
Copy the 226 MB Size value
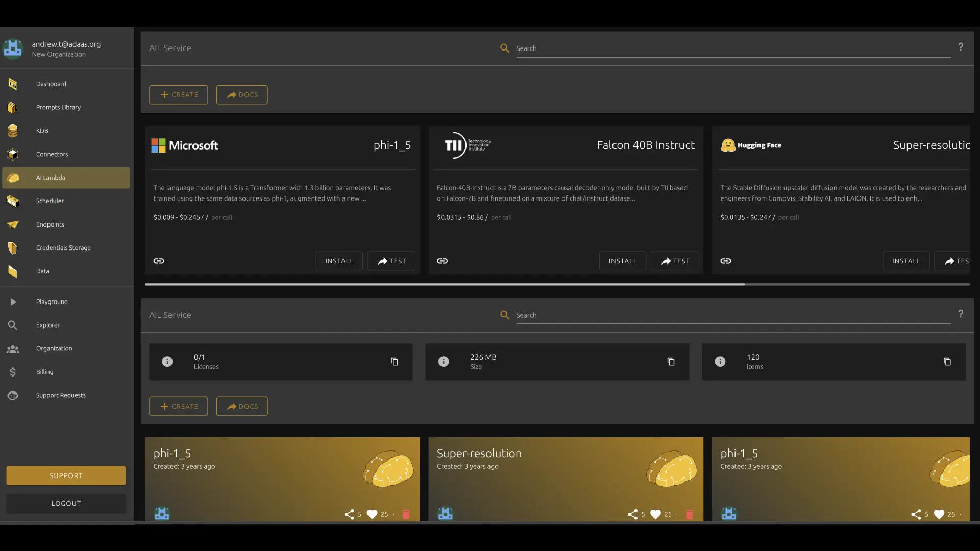[671, 362]
